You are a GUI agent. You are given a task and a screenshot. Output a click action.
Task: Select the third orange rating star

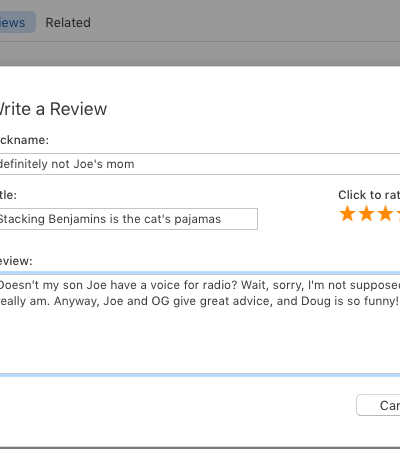click(x=385, y=213)
